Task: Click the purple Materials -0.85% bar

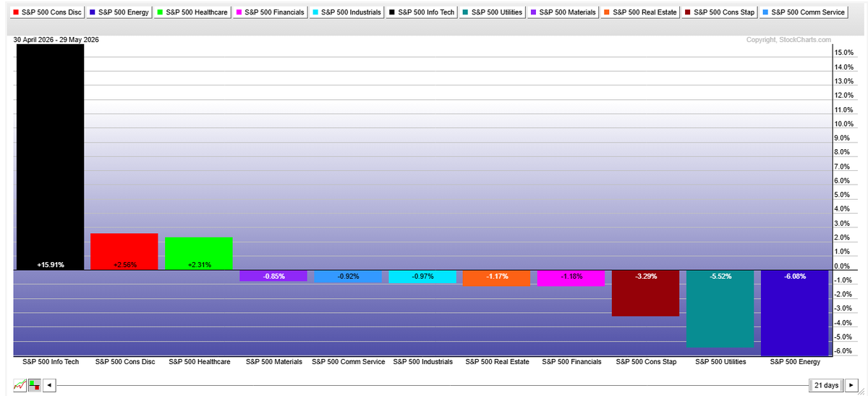Action: coord(273,277)
